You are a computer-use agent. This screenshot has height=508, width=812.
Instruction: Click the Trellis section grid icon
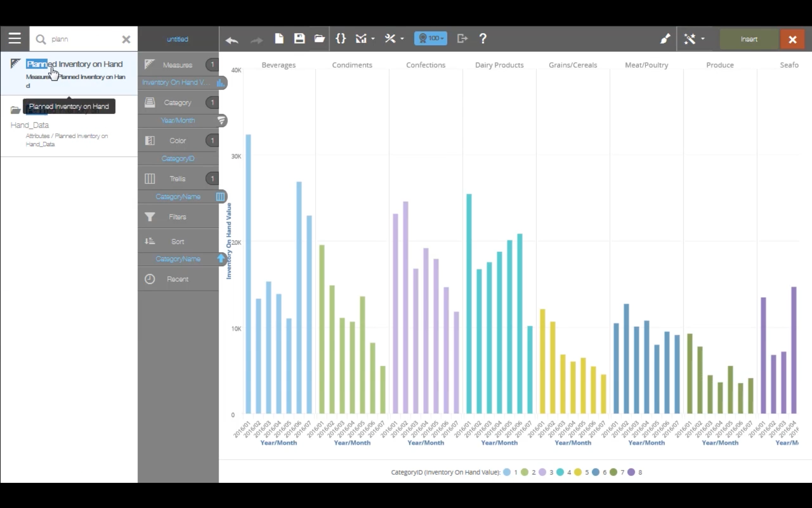click(x=150, y=179)
